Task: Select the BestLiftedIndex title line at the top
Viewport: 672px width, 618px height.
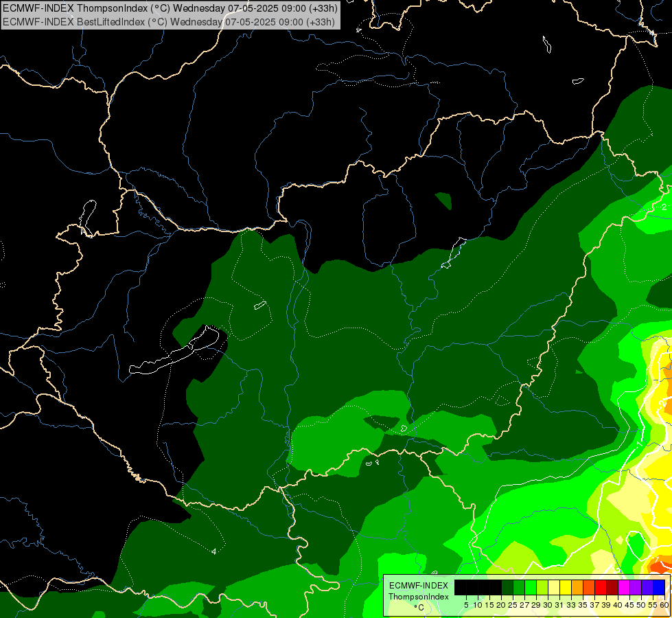Action: point(168,22)
